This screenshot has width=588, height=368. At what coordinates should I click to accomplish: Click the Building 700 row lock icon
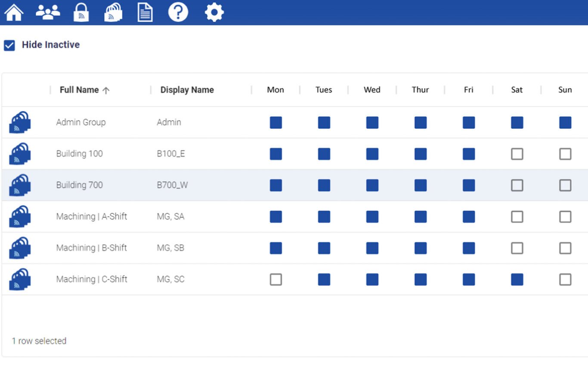click(x=19, y=185)
